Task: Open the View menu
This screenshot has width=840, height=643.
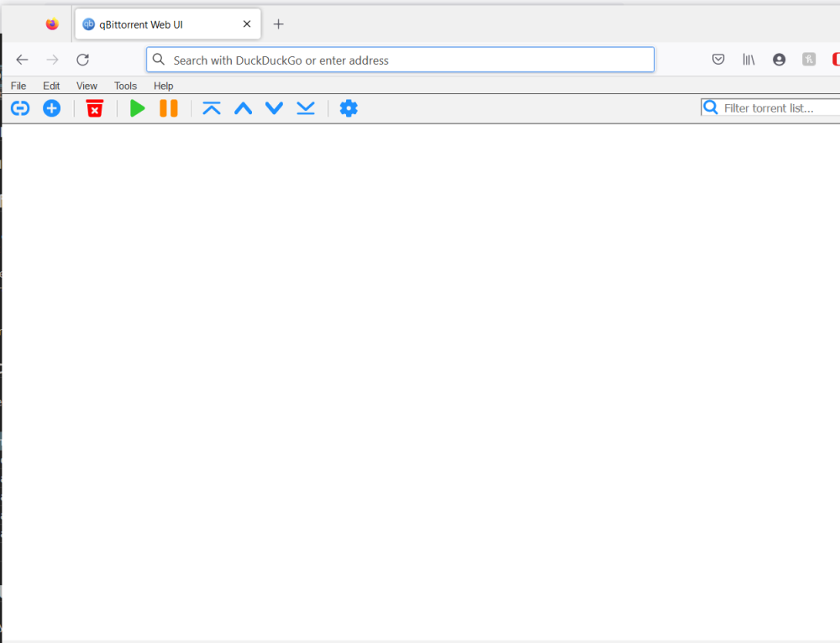Action: click(87, 86)
